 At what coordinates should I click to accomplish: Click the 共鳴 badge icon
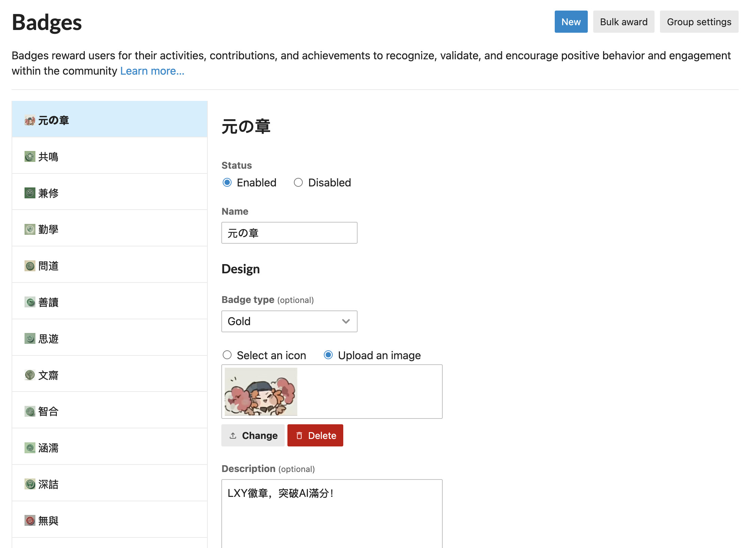(x=30, y=157)
